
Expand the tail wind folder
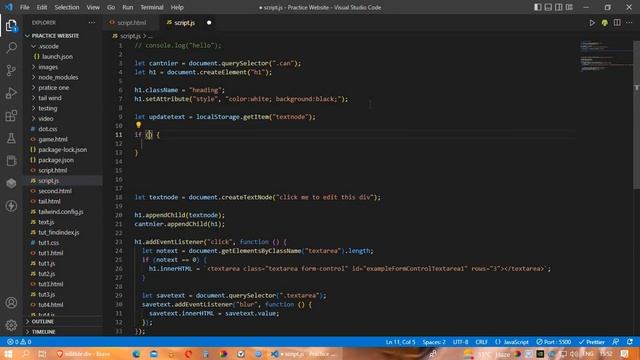pos(50,98)
